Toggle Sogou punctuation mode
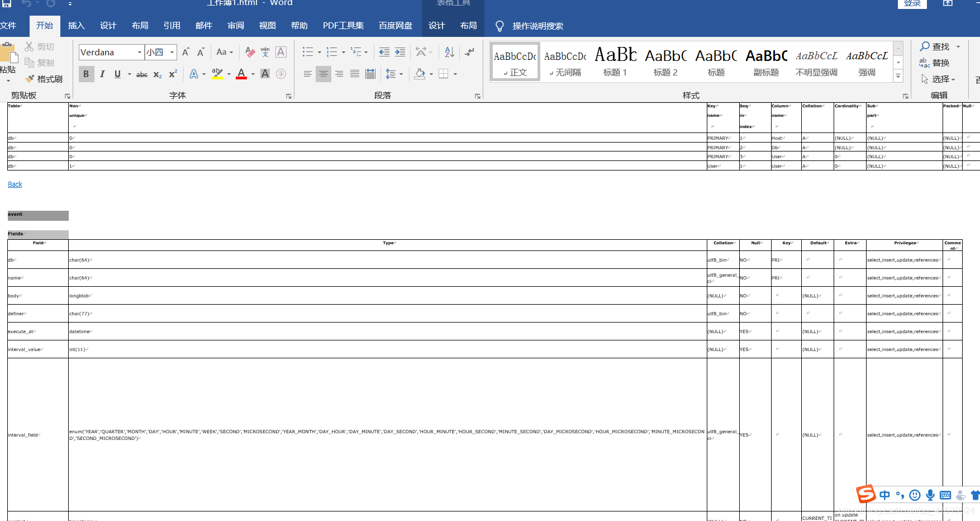Image resolution: width=980 pixels, height=521 pixels. [x=900, y=495]
